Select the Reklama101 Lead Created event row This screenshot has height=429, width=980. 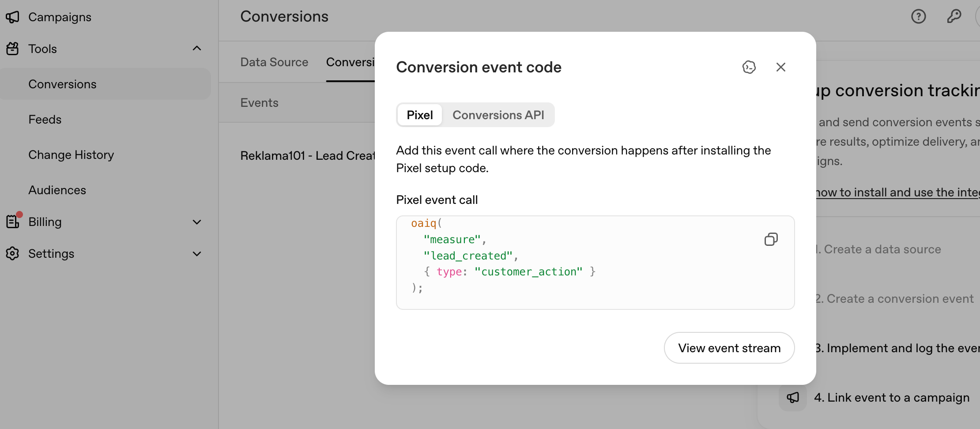click(308, 155)
